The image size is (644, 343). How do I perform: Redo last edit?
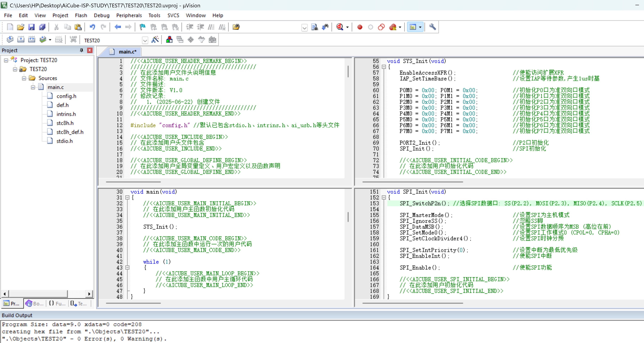(x=103, y=27)
